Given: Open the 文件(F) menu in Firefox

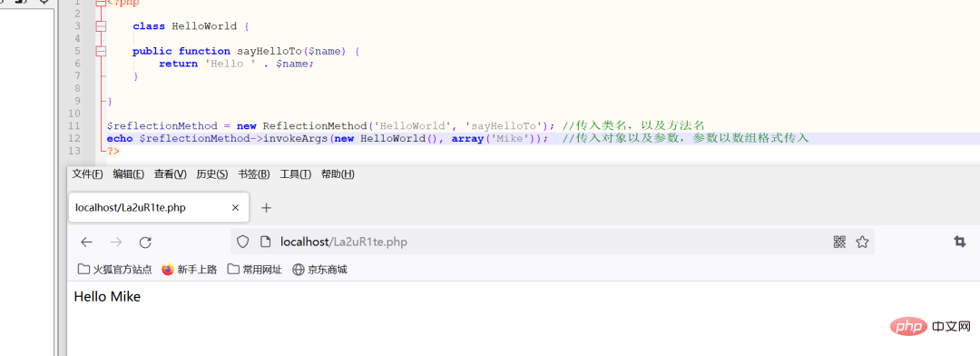Looking at the screenshot, I should (x=87, y=174).
